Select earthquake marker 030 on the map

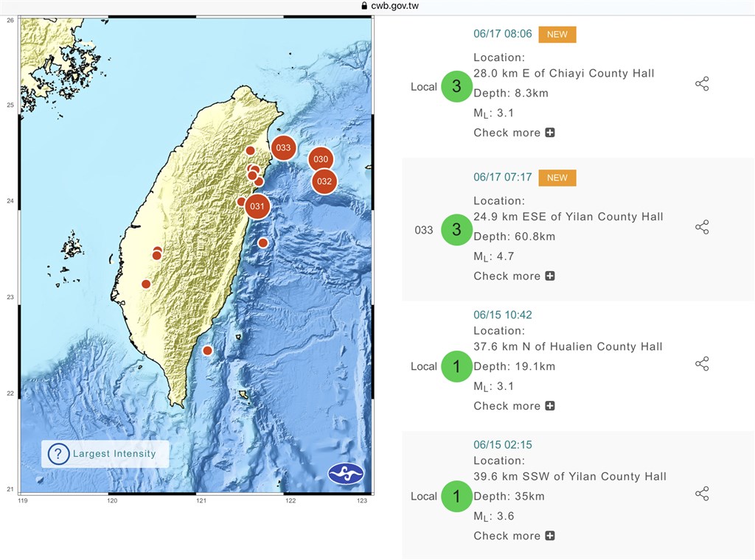[x=321, y=158]
